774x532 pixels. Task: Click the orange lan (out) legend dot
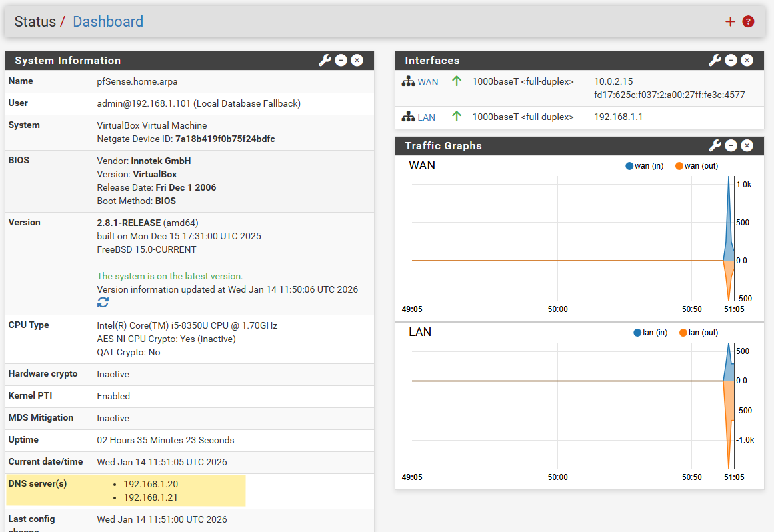click(683, 333)
